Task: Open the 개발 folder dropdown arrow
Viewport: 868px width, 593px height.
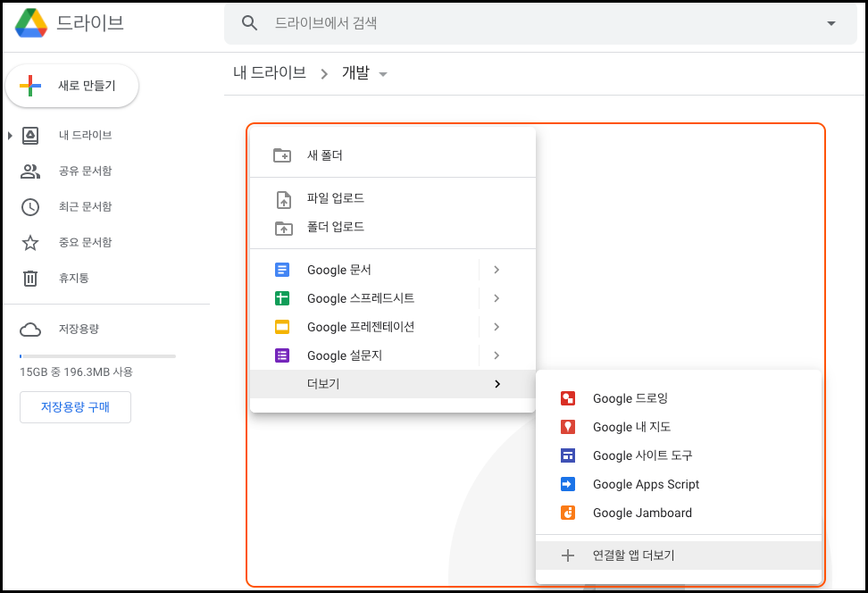Action: 382,74
